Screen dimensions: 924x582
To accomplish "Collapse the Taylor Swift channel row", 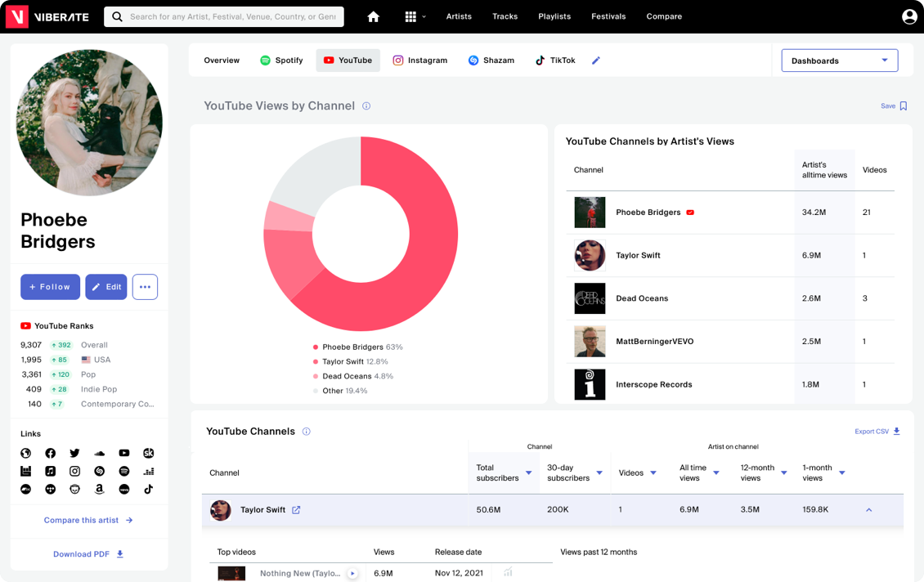I will tap(868, 510).
